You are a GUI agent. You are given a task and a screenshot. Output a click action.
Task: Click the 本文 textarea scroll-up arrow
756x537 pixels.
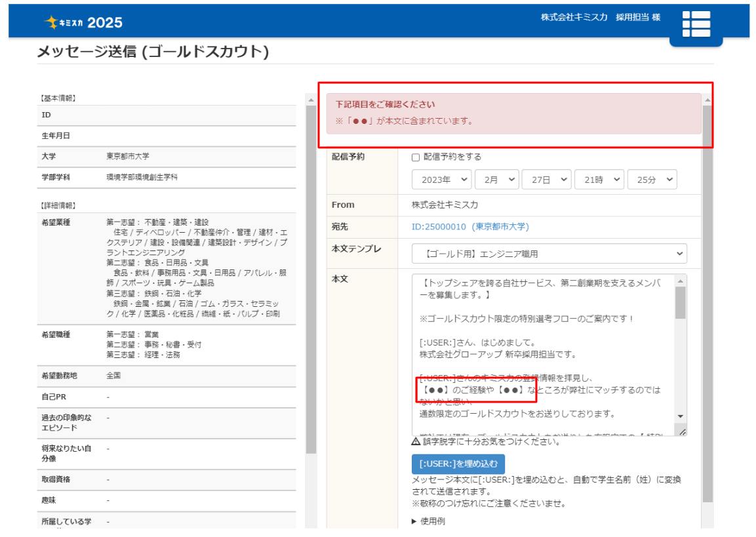click(x=681, y=281)
